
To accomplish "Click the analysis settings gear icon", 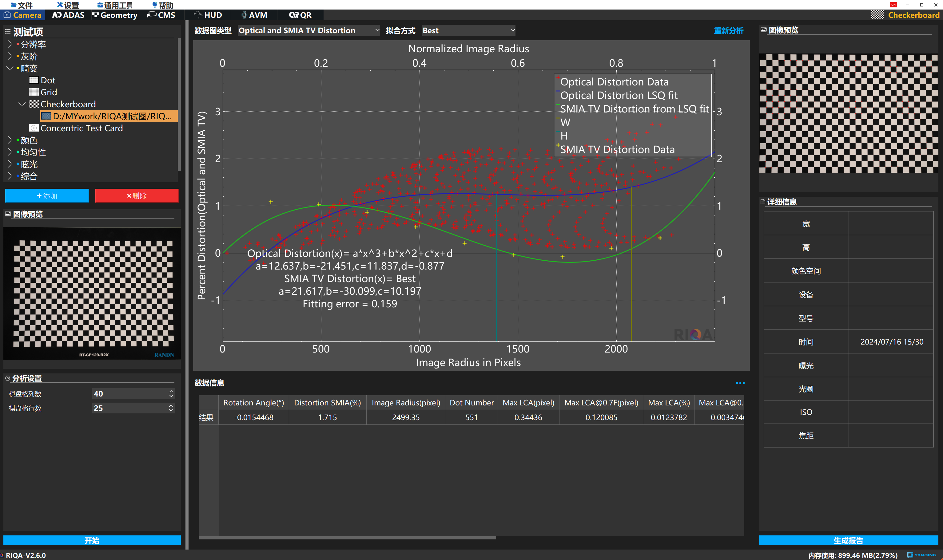I will click(8, 378).
